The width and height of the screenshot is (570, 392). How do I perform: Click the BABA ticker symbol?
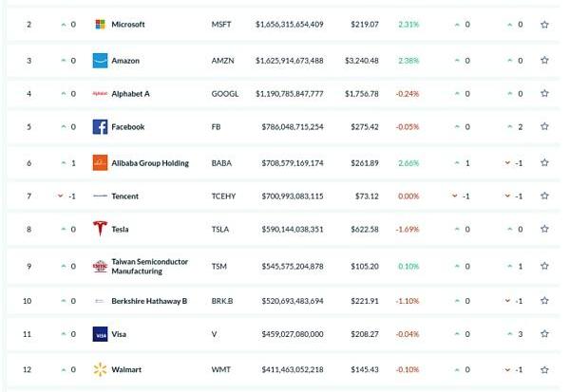click(x=222, y=163)
